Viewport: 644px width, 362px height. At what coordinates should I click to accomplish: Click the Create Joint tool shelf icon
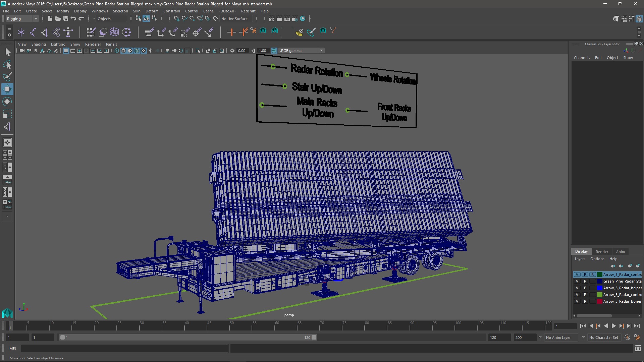coord(33,32)
